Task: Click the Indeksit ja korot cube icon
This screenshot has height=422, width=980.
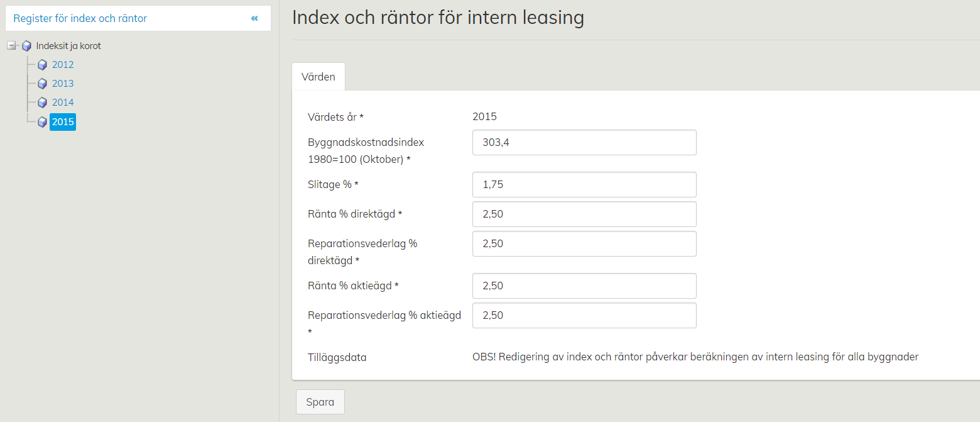Action: pos(26,46)
